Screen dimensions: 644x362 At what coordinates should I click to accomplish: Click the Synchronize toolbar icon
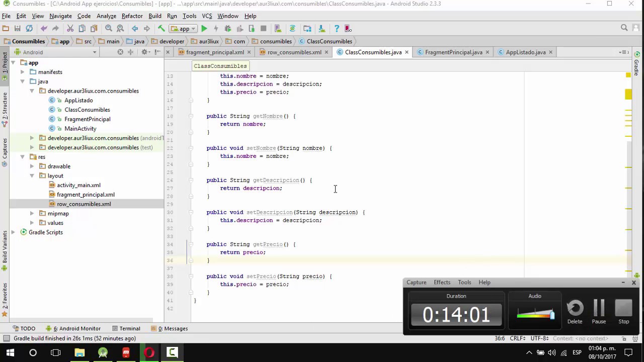click(29, 29)
